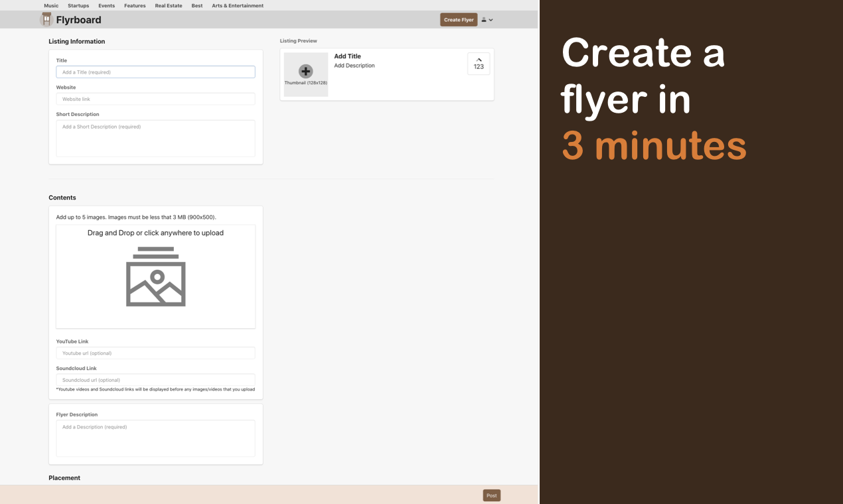Focus the Short Description text area

[155, 138]
